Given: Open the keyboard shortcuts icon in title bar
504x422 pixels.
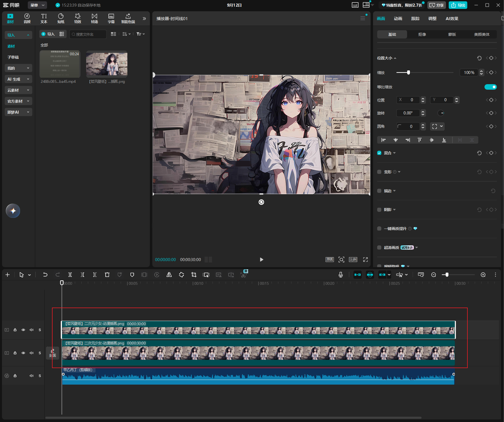Looking at the screenshot, I should pos(355,5).
